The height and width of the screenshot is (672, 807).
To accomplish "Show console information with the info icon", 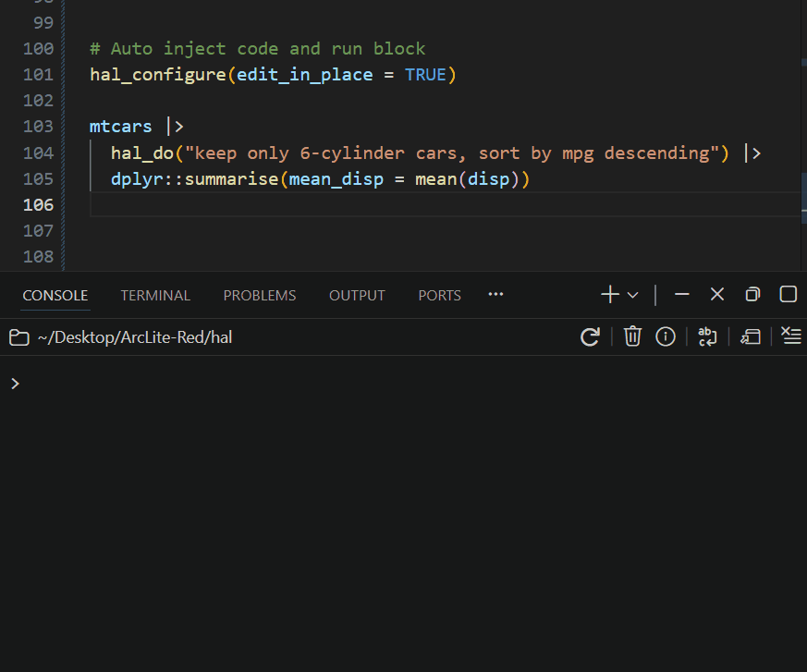I will [x=666, y=337].
